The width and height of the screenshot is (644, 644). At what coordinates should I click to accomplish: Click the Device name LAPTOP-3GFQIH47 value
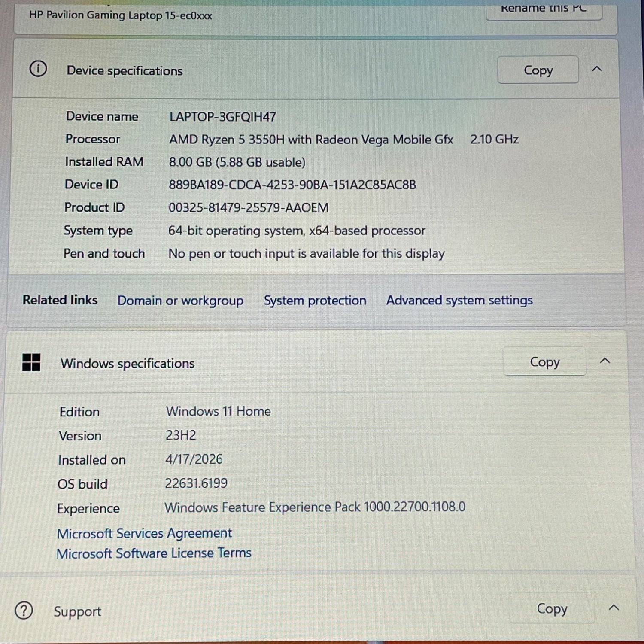[222, 117]
